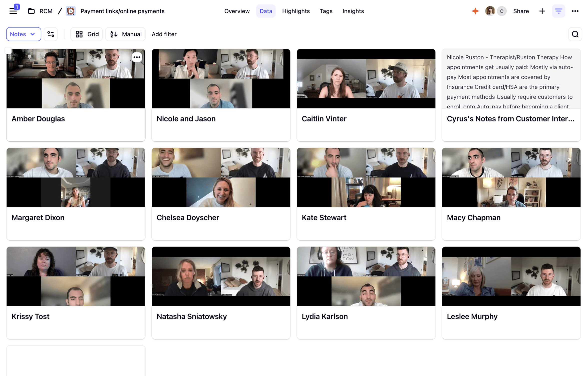Image resolution: width=588 pixels, height=376 pixels.
Task: Tick the Amber Douglas card checkbox
Action: (8, 50)
